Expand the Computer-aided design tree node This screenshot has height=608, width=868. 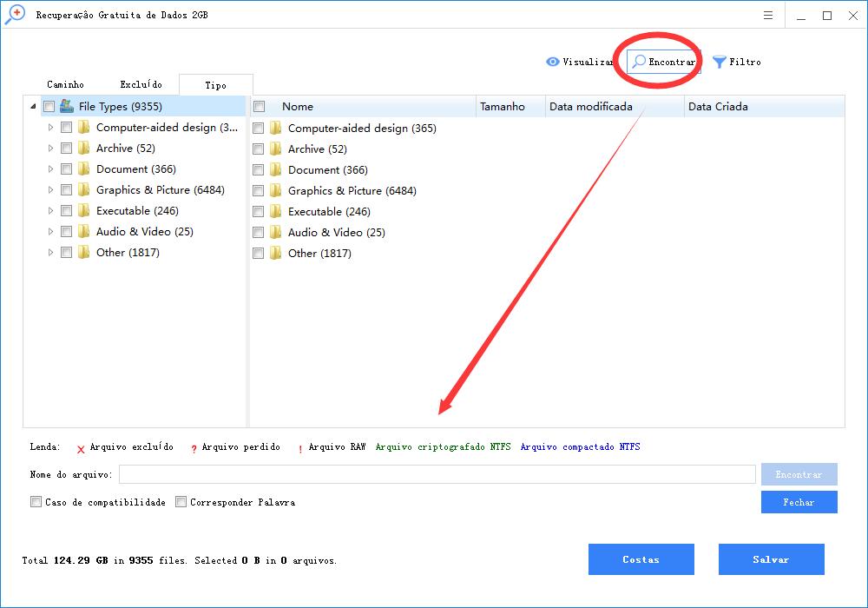point(51,127)
